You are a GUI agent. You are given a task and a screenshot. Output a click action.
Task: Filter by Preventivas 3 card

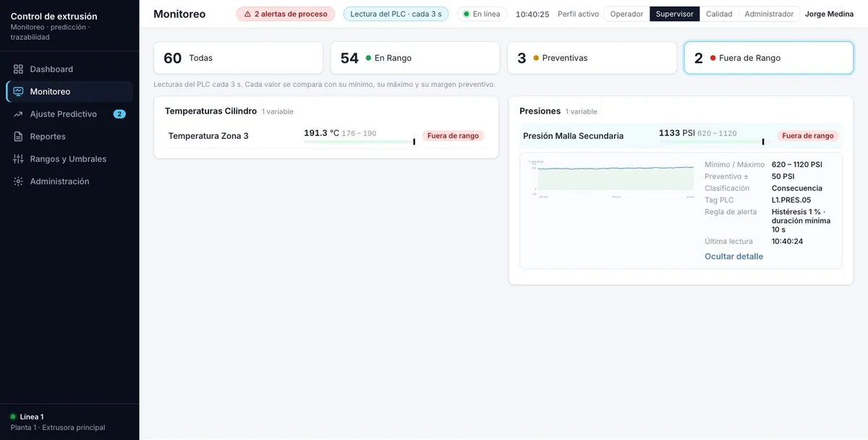click(x=592, y=58)
